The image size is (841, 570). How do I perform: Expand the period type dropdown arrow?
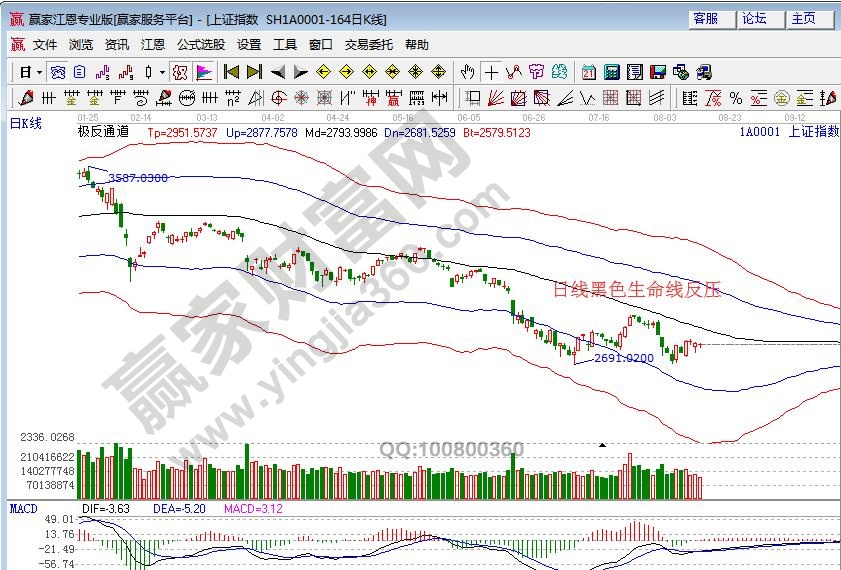[40, 72]
